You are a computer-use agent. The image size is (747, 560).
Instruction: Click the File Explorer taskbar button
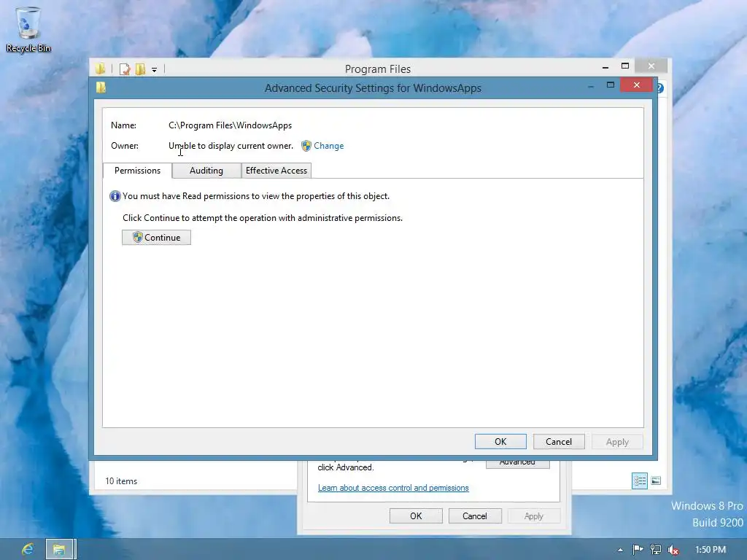[59, 550]
